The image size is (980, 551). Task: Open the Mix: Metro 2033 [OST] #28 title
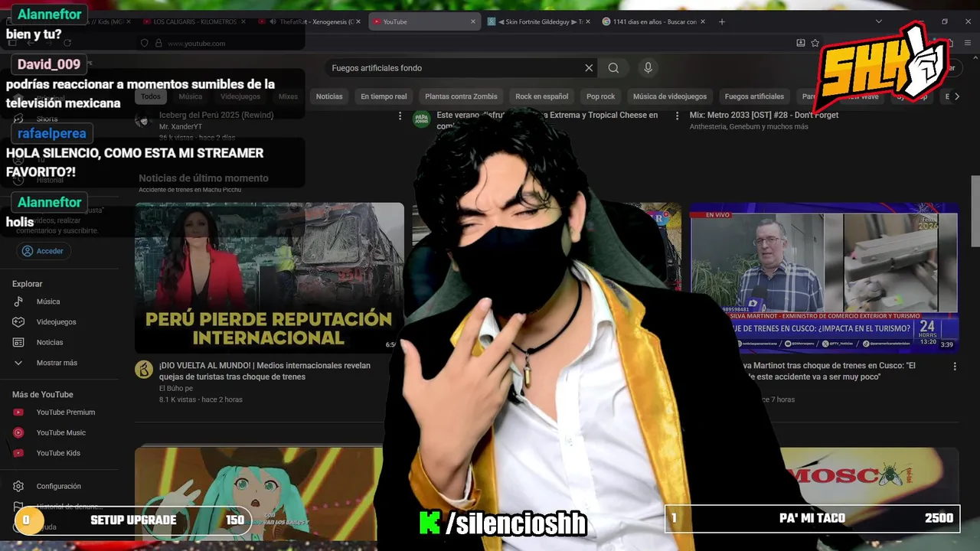pos(763,115)
